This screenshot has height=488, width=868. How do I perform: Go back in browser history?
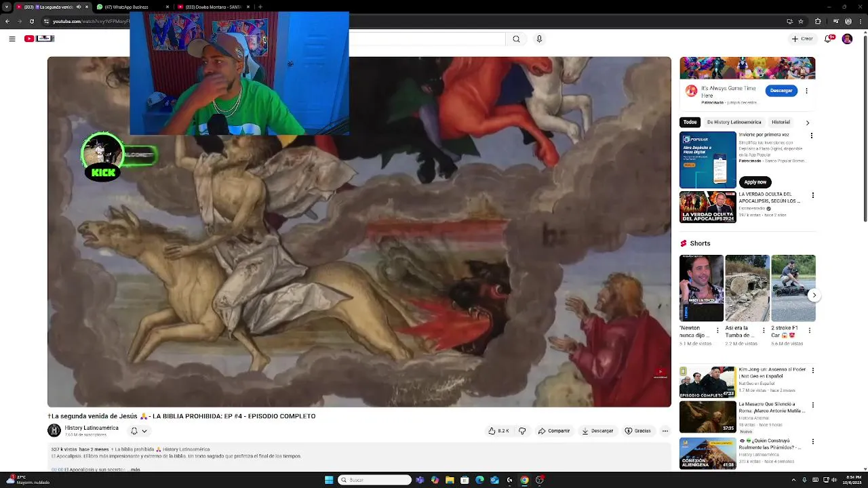point(7,21)
